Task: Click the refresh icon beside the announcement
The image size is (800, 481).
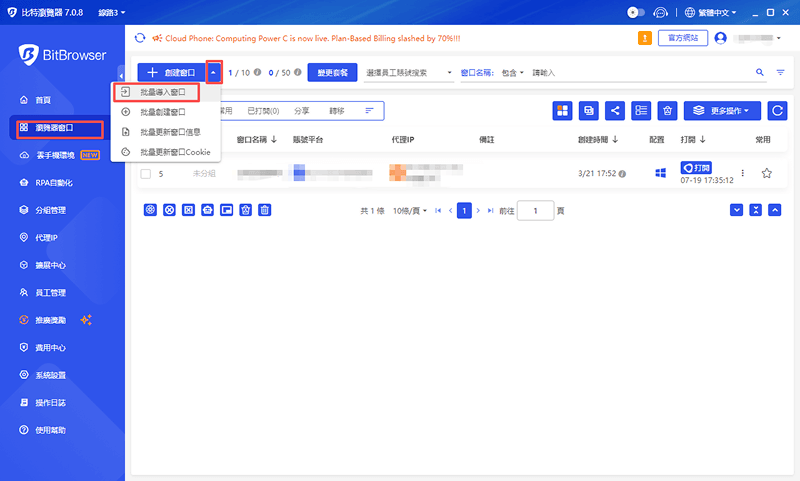Action: point(140,38)
